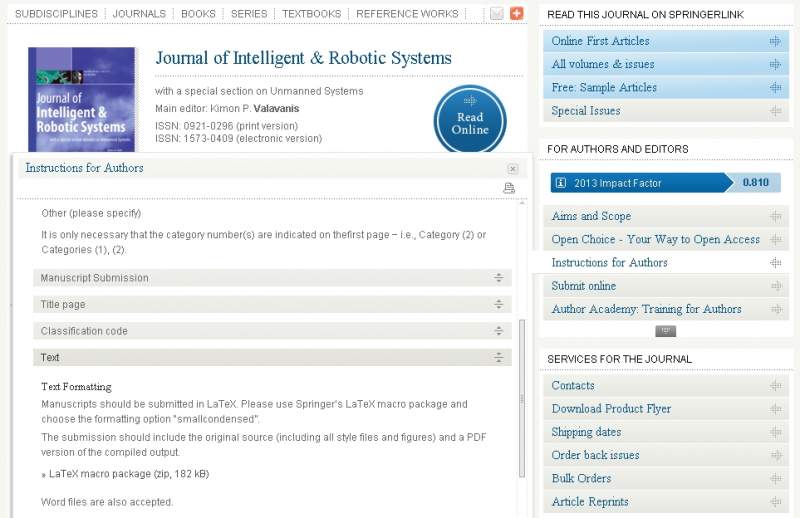
Task: Download the LaTeX macro package zip
Action: coord(129,474)
